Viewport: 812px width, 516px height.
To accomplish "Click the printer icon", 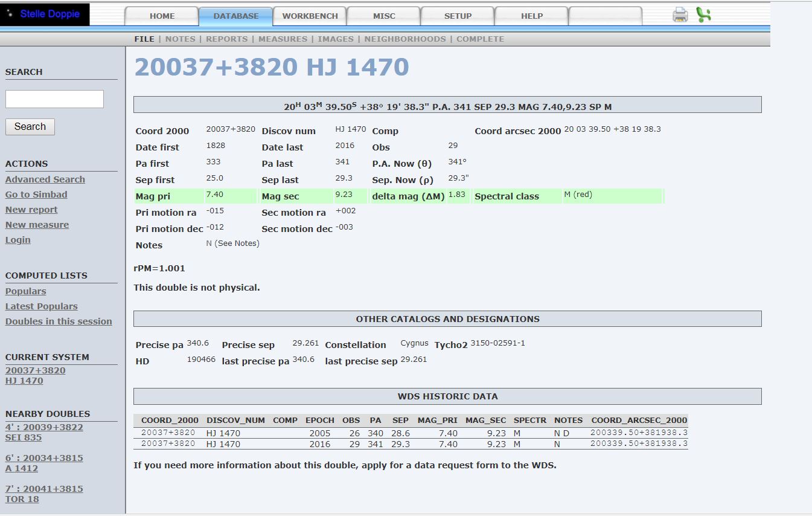I will pyautogui.click(x=680, y=15).
